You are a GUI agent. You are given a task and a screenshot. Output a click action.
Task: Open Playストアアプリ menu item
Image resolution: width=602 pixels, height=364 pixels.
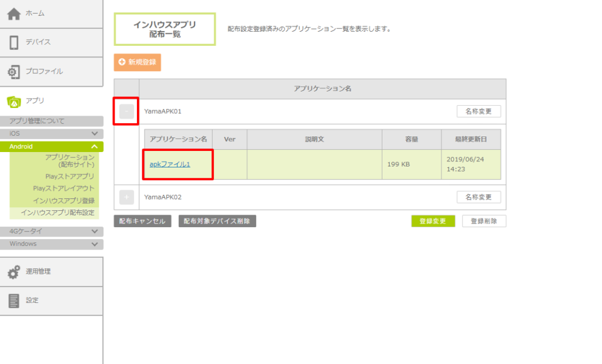click(x=69, y=176)
